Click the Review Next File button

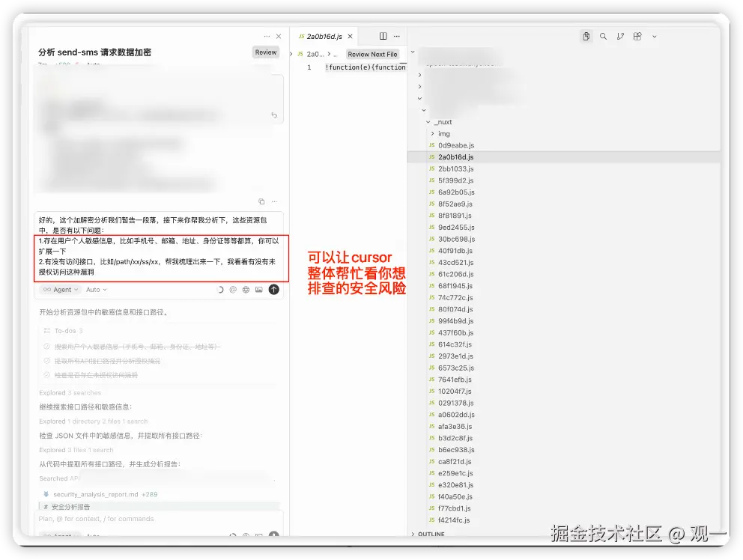click(372, 55)
